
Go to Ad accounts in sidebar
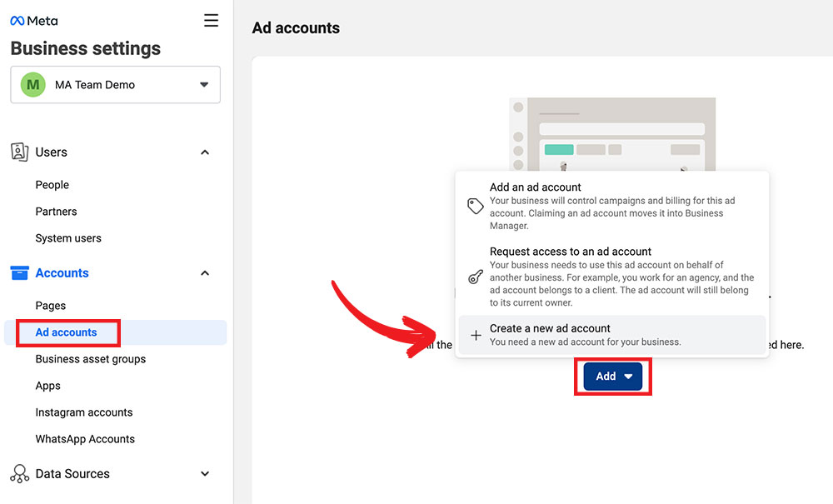point(67,332)
